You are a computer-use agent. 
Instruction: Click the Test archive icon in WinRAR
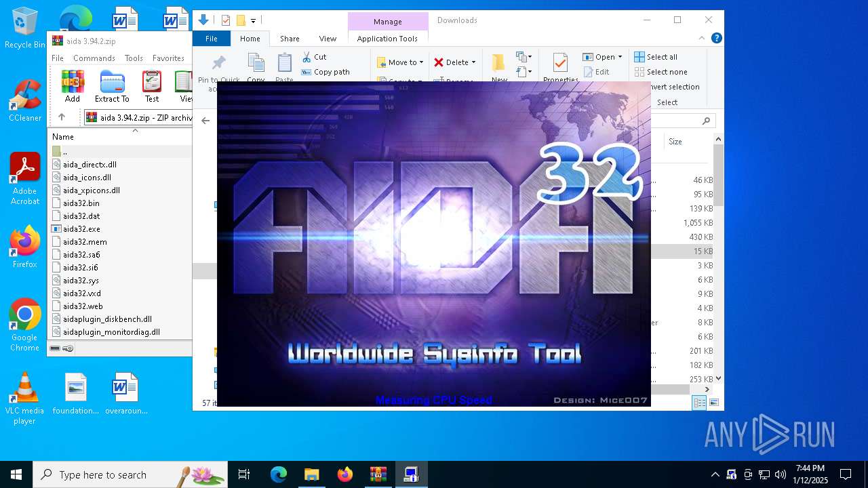click(152, 85)
